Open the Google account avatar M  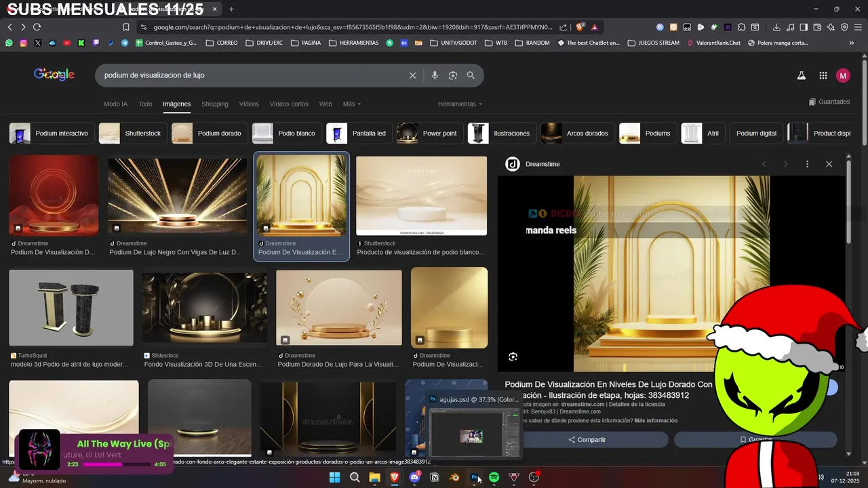tap(843, 76)
